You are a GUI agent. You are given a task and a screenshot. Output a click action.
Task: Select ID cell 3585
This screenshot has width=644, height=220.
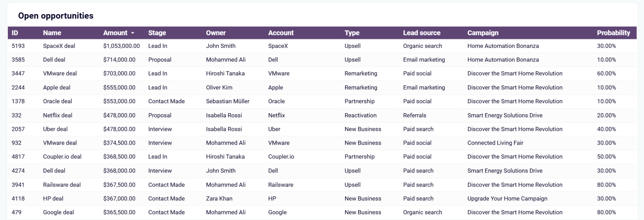[18, 60]
